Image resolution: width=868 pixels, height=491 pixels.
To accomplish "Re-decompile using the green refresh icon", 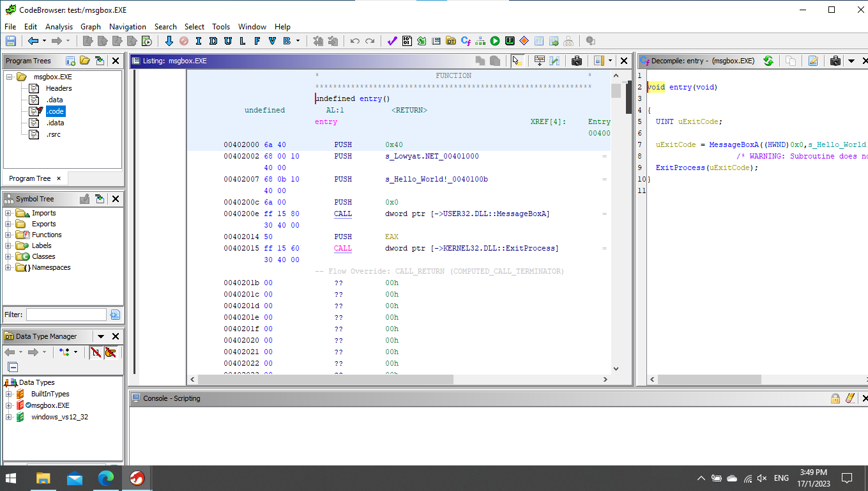I will click(x=768, y=61).
